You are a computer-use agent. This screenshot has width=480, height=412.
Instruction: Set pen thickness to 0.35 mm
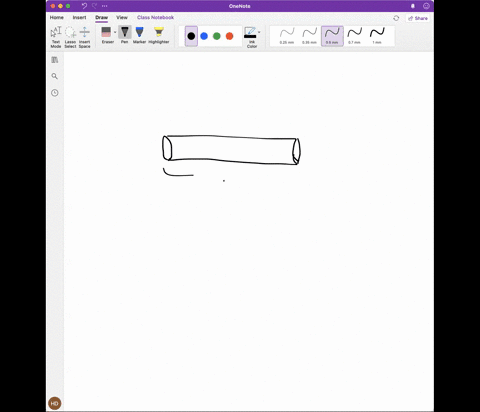(310, 36)
